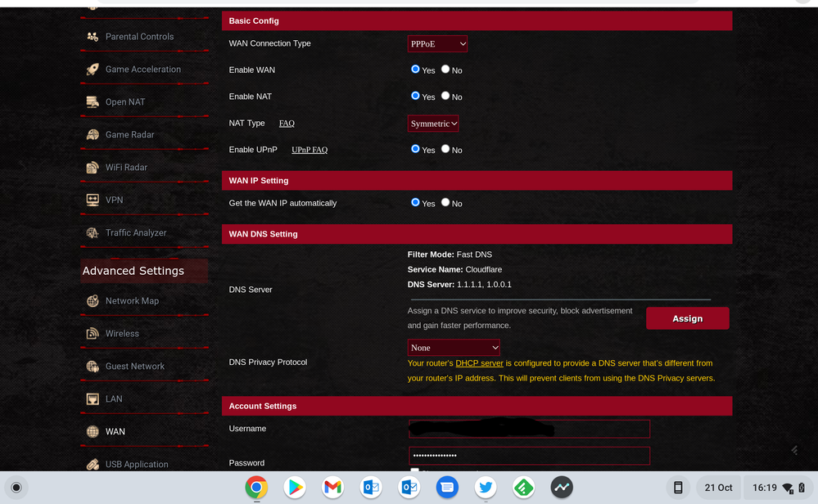This screenshot has height=504, width=818.
Task: Click the WiFi Radar icon
Action: tap(93, 168)
